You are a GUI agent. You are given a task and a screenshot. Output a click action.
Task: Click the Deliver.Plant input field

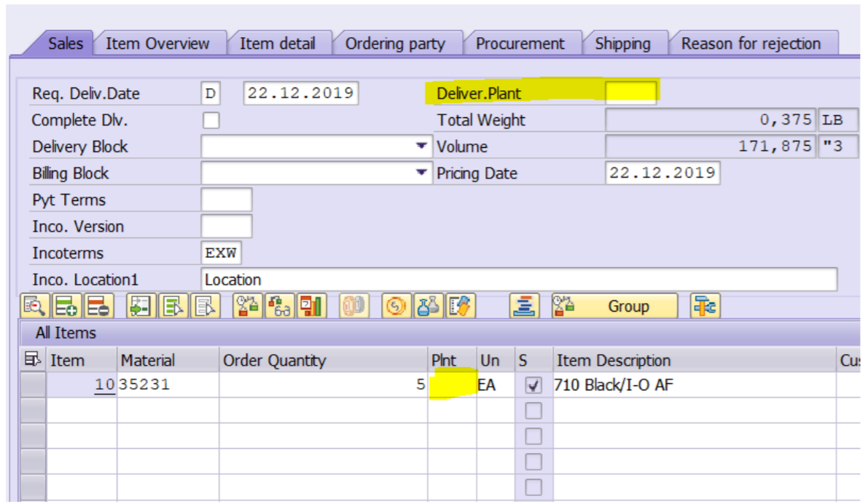pyautogui.click(x=631, y=93)
